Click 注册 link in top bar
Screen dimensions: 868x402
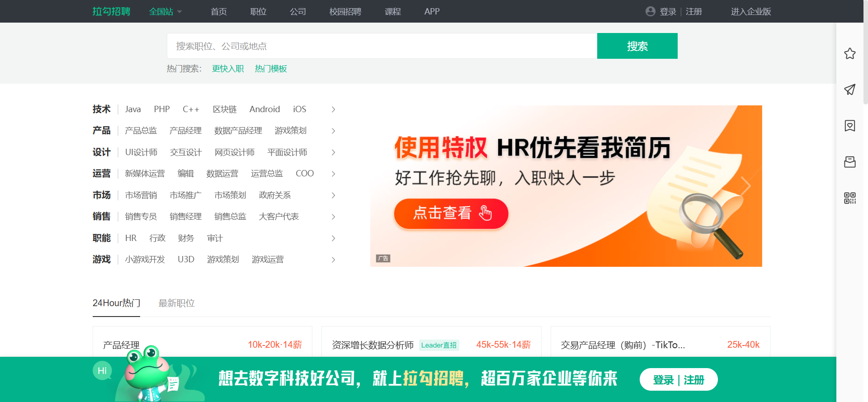click(x=693, y=11)
